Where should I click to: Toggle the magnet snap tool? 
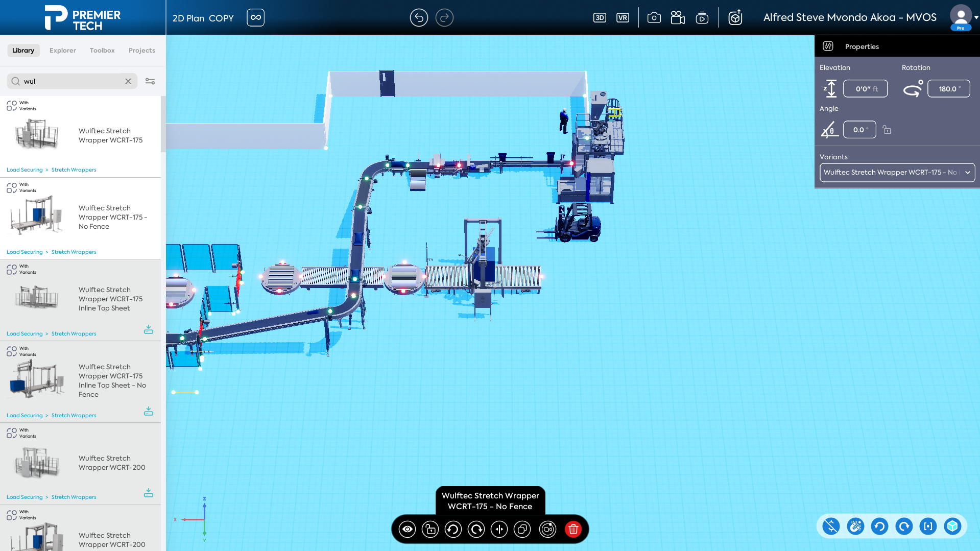coord(855,526)
